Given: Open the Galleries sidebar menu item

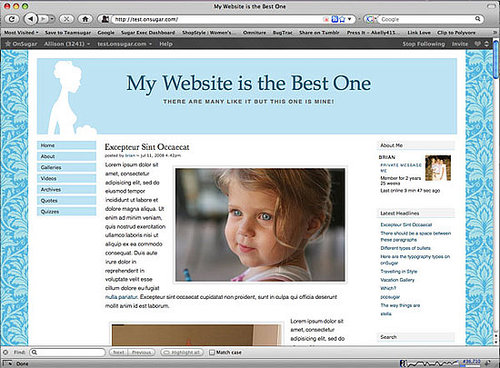Looking at the screenshot, I should (x=66, y=167).
